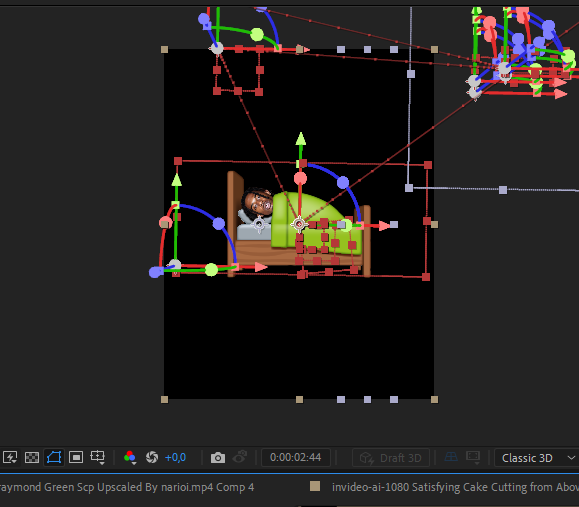
Task: Click the 0:00:02:44 timecode field
Action: 295,458
